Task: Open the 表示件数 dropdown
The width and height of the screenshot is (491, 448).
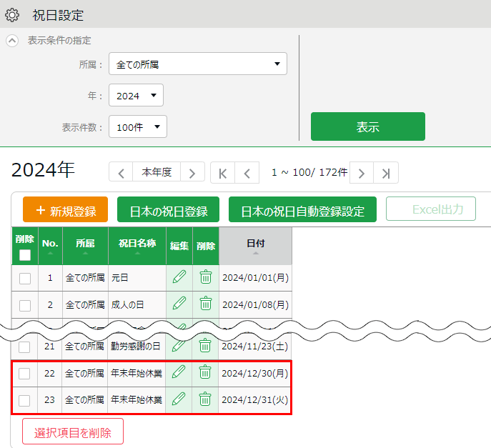Action: coord(138,126)
